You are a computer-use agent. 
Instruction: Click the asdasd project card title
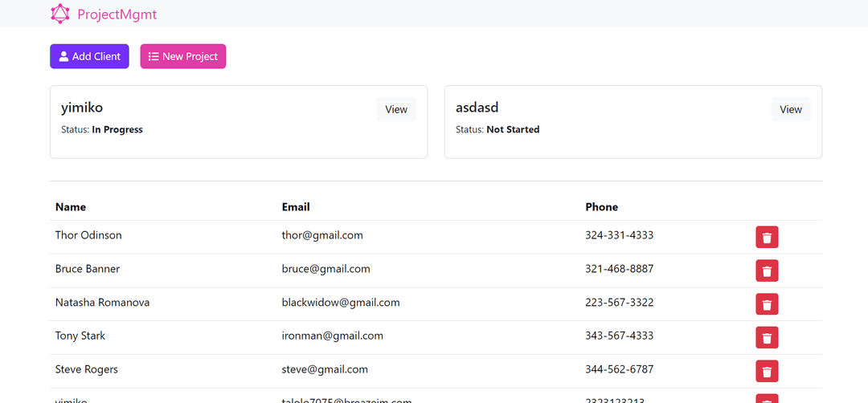coord(477,108)
